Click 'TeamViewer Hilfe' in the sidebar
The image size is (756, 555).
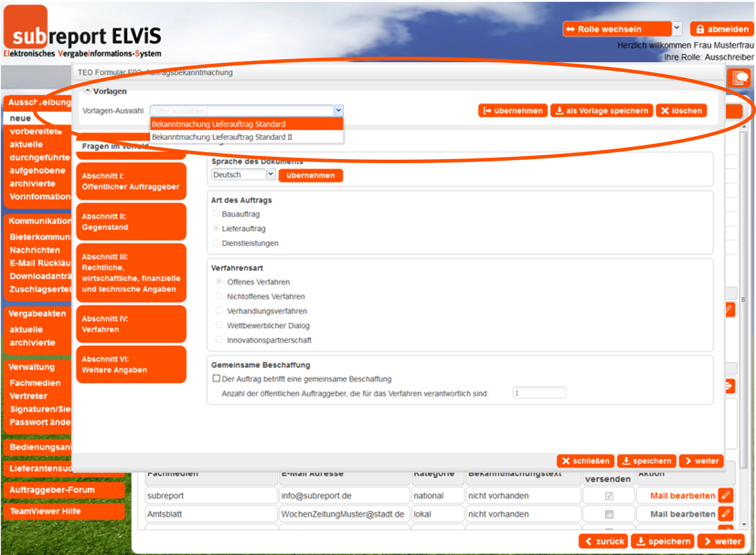(x=46, y=511)
